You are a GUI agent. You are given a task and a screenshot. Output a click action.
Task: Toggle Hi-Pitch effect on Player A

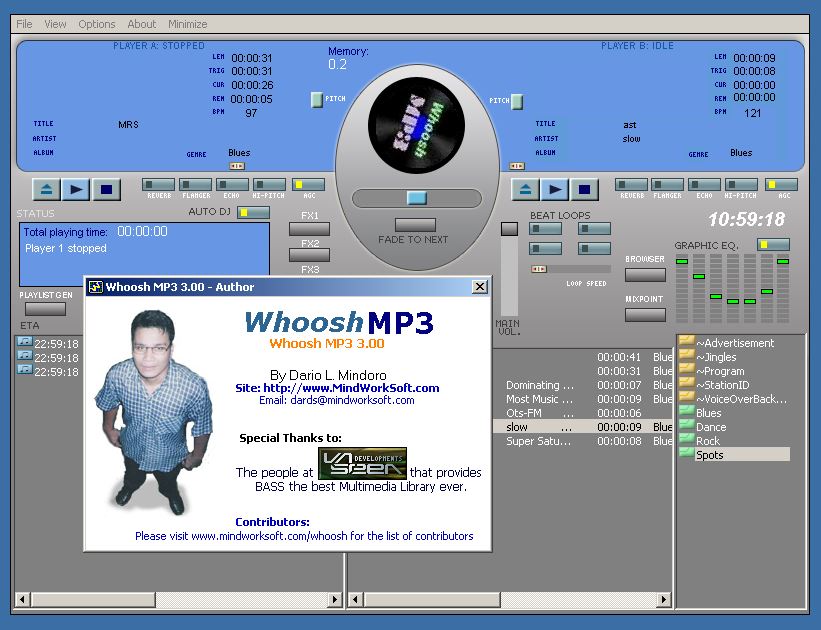[x=269, y=185]
